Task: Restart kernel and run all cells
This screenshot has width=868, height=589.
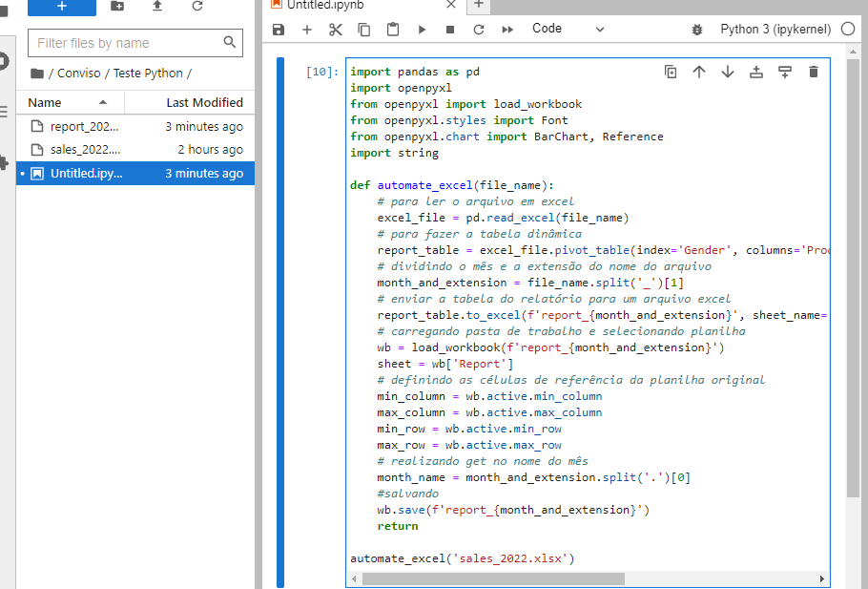Action: pyautogui.click(x=507, y=30)
